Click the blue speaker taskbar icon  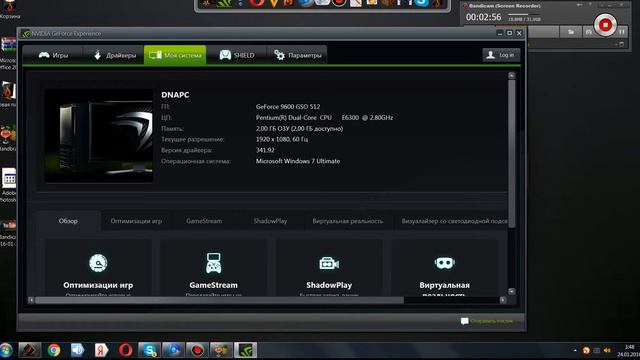(x=77, y=350)
